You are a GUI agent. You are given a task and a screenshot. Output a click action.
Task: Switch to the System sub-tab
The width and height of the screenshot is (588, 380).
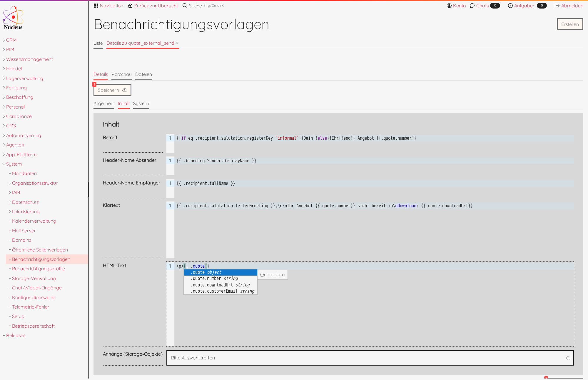(x=141, y=104)
